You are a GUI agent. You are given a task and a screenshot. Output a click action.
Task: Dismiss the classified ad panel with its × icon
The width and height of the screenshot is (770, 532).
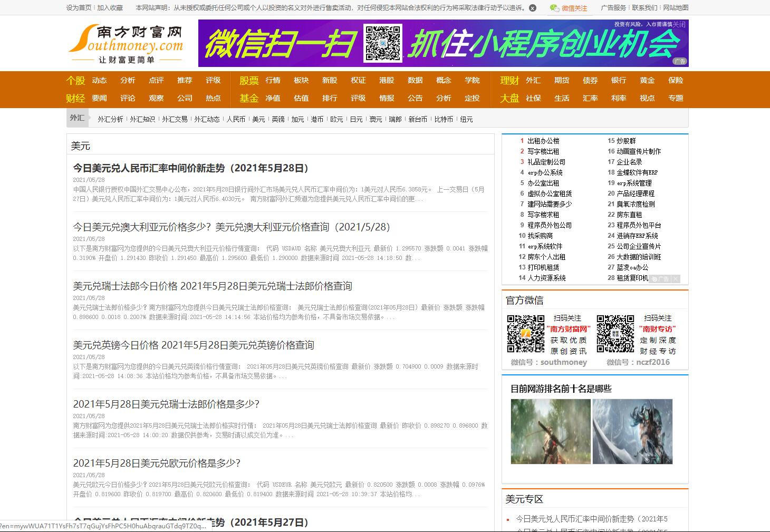click(676, 279)
